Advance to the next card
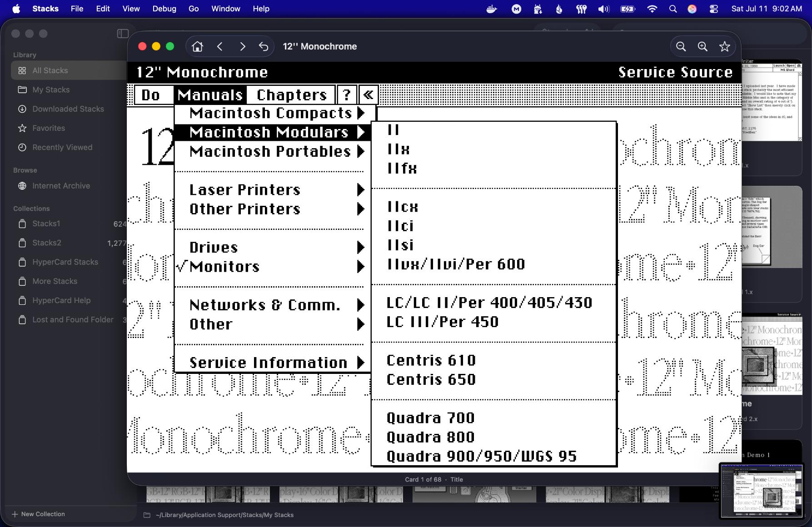 tap(242, 46)
